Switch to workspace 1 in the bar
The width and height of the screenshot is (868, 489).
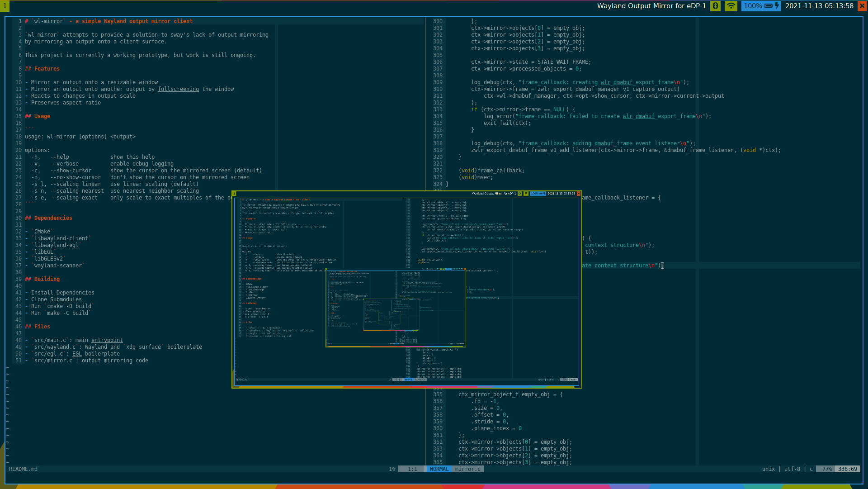point(5,6)
